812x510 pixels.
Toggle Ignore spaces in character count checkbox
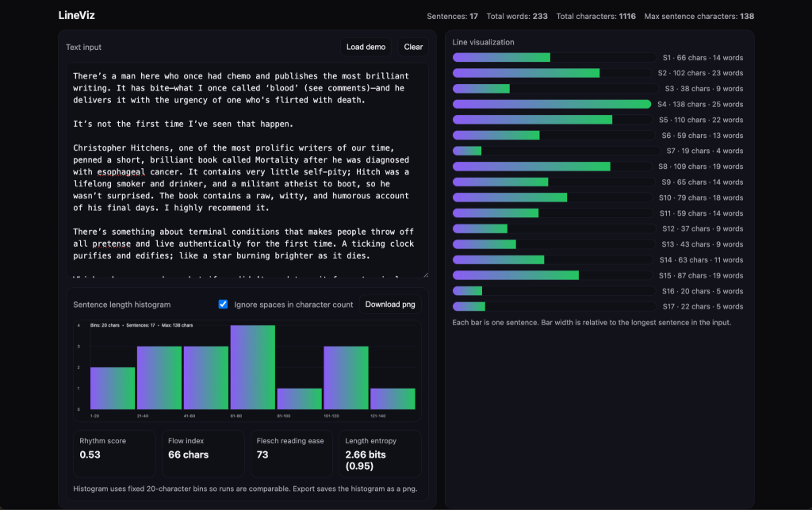click(223, 305)
